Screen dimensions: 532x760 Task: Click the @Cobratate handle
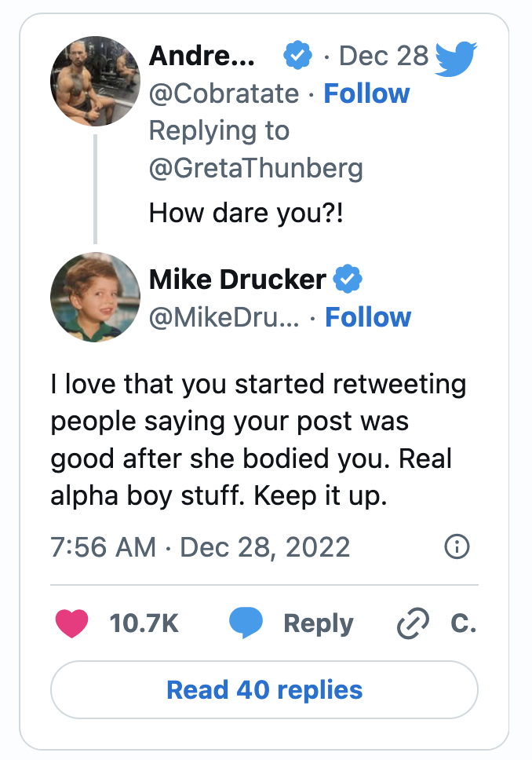[224, 93]
